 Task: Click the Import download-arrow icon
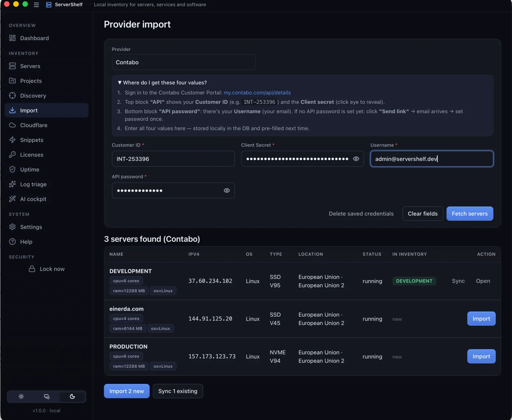tap(12, 110)
